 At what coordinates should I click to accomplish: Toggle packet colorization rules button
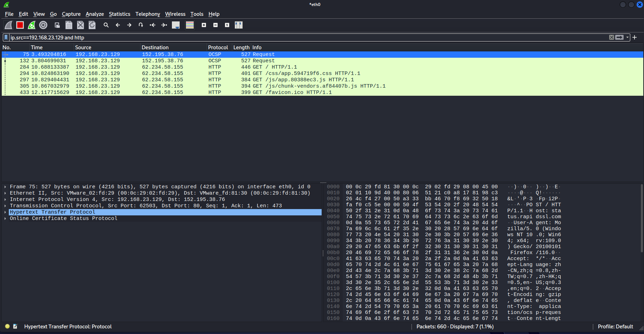[190, 25]
